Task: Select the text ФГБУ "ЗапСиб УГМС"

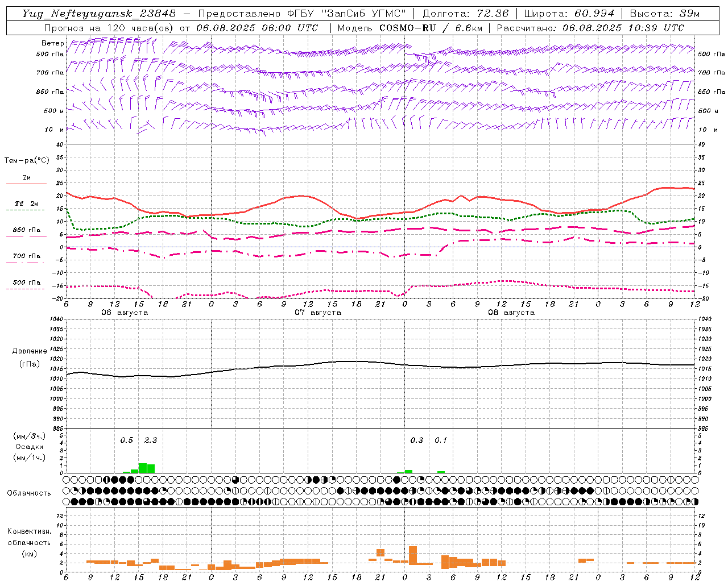Action: (x=348, y=14)
